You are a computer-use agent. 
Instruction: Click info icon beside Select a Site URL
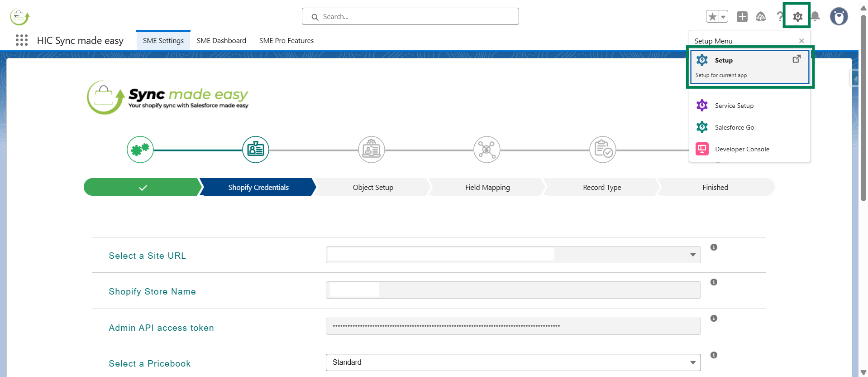point(714,247)
